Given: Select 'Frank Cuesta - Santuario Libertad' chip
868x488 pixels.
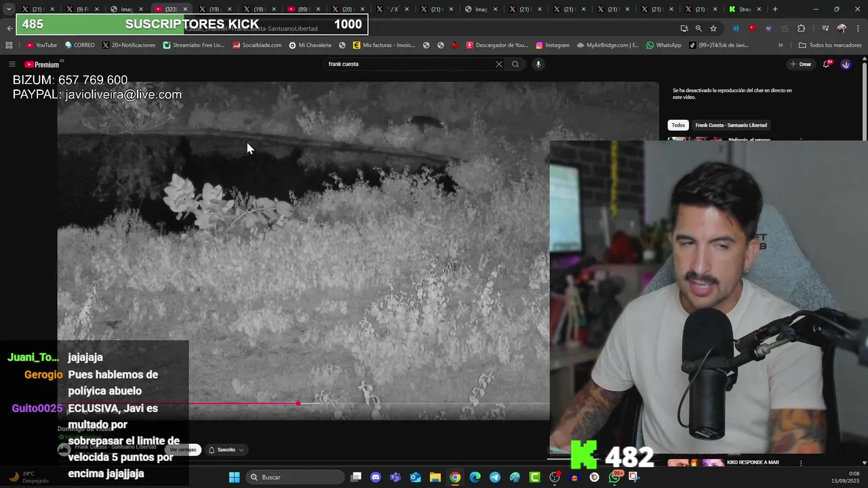Looking at the screenshot, I should 731,125.
